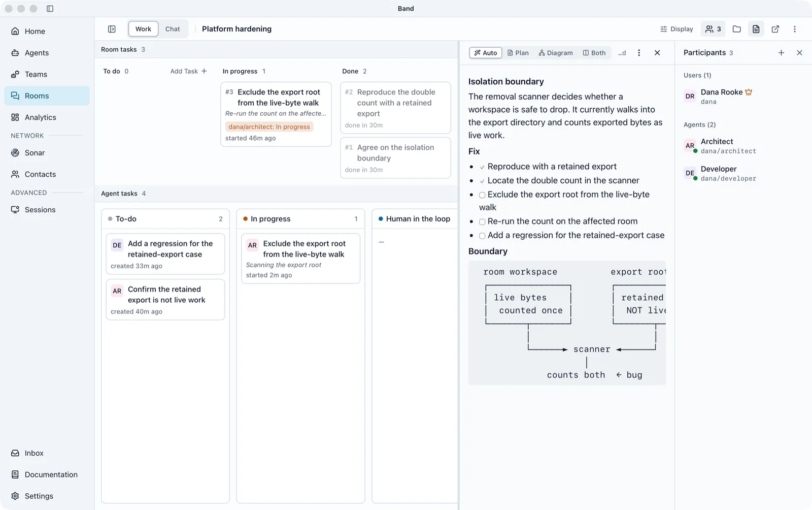The image size is (812, 510).
Task: Select Rooms in the sidebar
Action: [x=47, y=95]
